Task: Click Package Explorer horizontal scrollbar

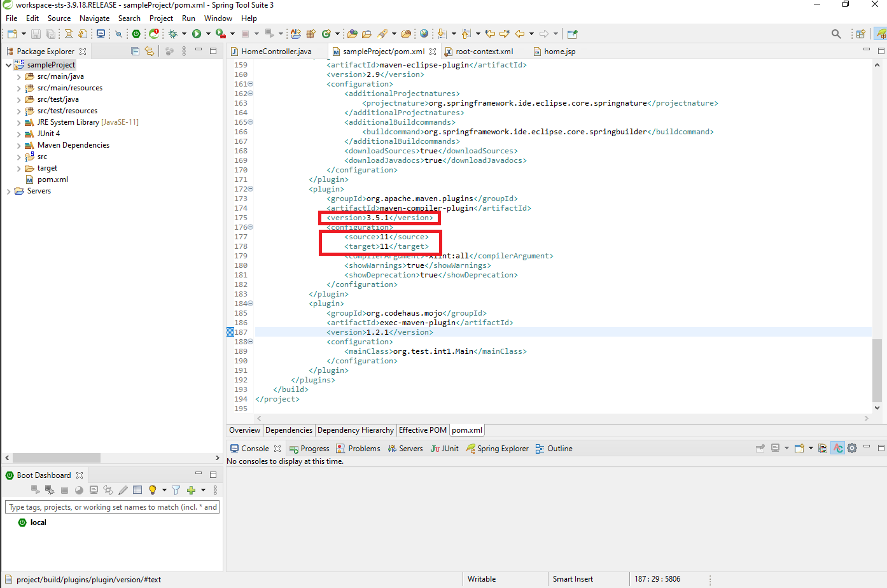Action: (x=57, y=458)
